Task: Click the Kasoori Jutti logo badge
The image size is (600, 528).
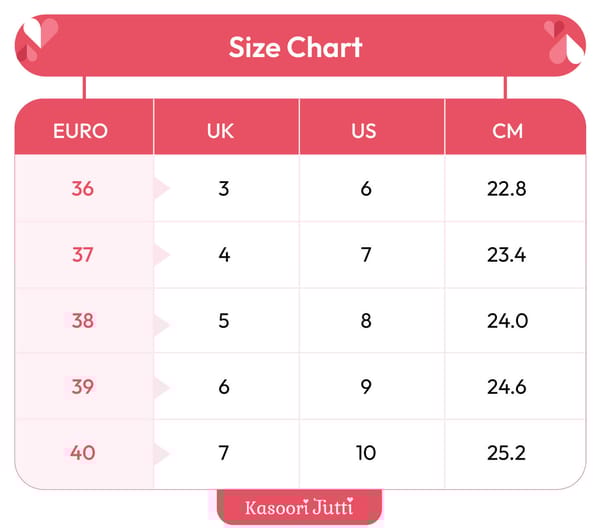Action: click(300, 507)
